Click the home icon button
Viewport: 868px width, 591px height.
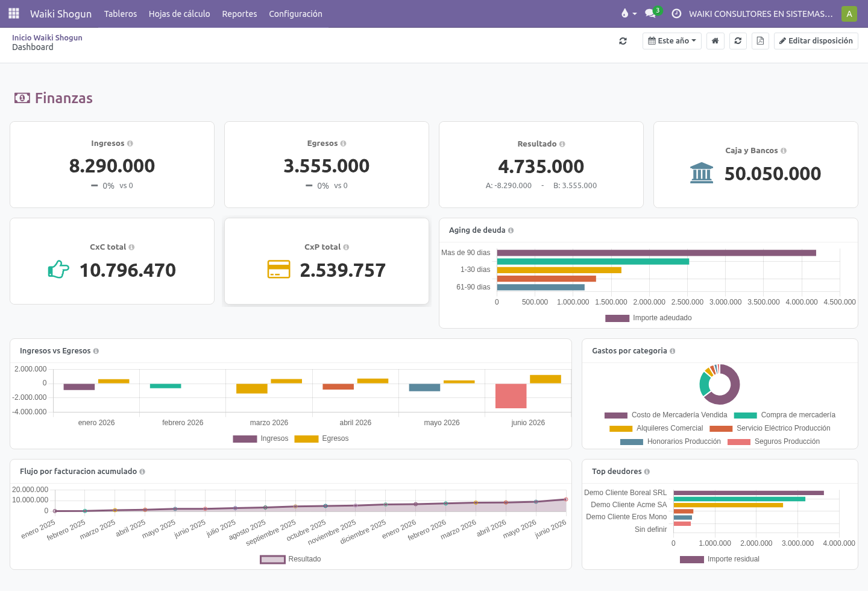pyautogui.click(x=715, y=41)
